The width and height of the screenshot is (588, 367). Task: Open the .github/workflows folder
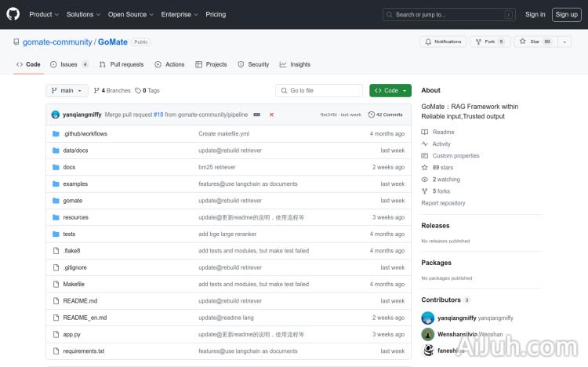pyautogui.click(x=85, y=134)
